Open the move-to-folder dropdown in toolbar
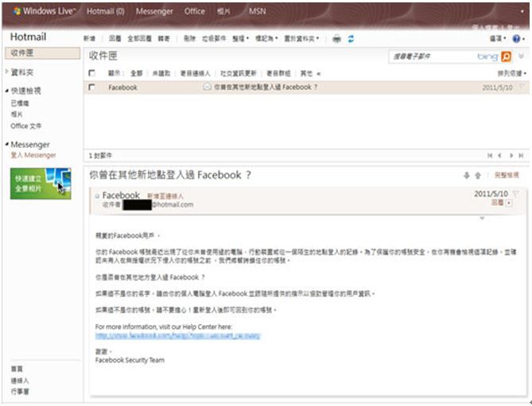 click(x=301, y=39)
